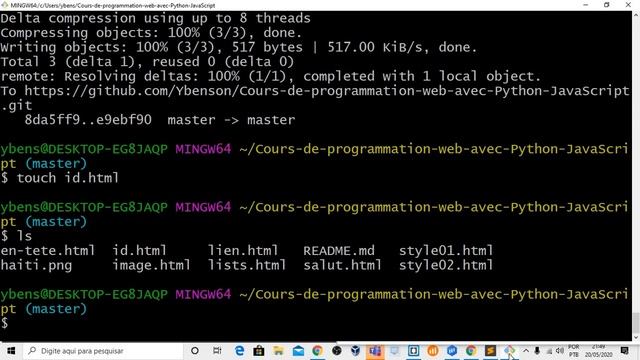The image size is (640, 360).
Task: Switch to Sublime Text in the taskbar
Action: [490, 351]
